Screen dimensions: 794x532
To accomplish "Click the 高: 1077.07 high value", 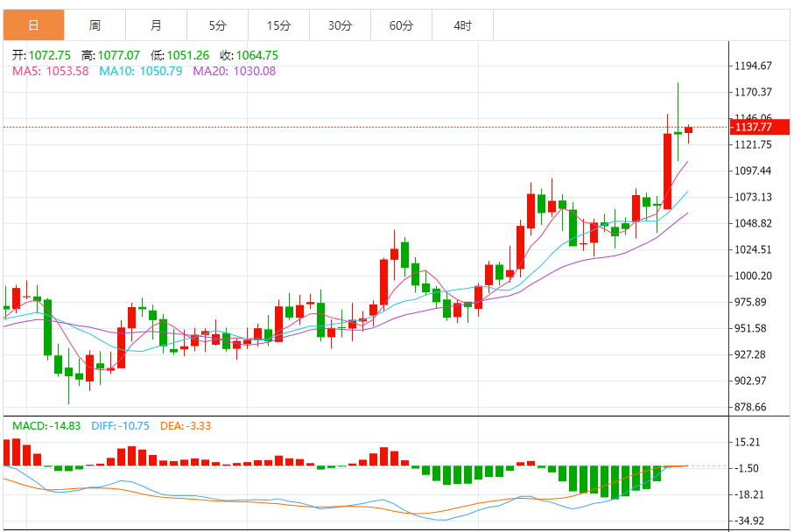I will [x=110, y=55].
